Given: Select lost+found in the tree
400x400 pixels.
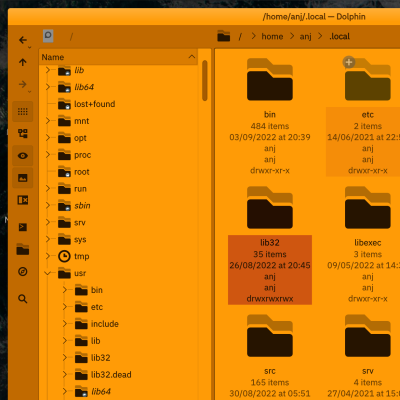Looking at the screenshot, I should coord(95,104).
